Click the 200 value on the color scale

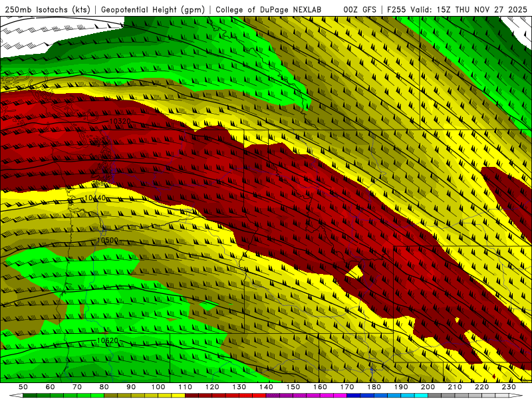[428, 387]
